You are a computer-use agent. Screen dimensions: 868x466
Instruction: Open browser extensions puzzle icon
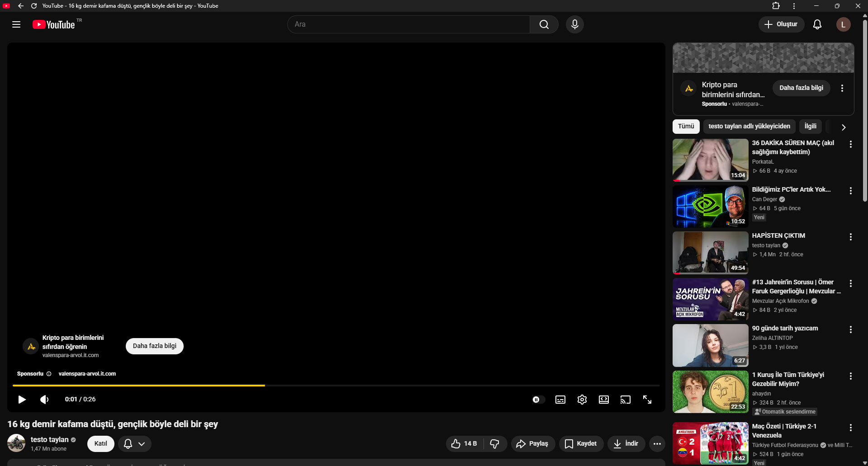point(776,6)
